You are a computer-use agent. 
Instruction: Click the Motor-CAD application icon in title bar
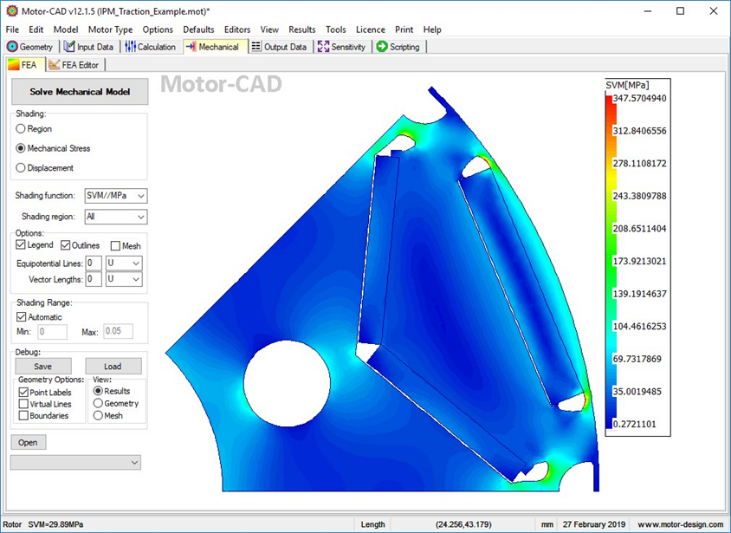pyautogui.click(x=10, y=11)
